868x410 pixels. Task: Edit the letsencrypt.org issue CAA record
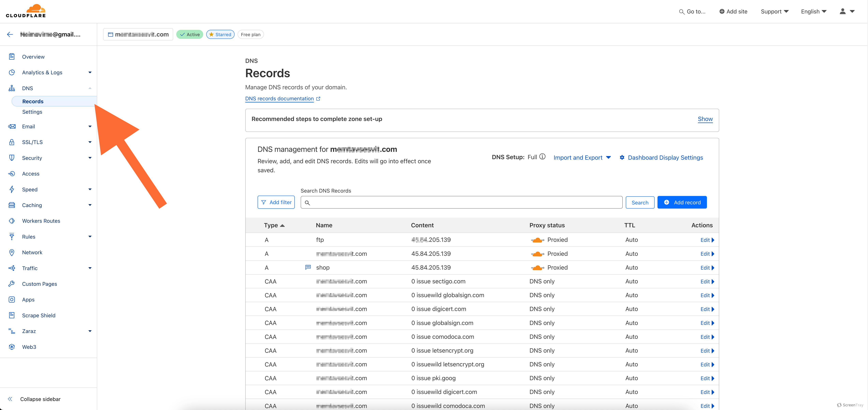coord(707,351)
